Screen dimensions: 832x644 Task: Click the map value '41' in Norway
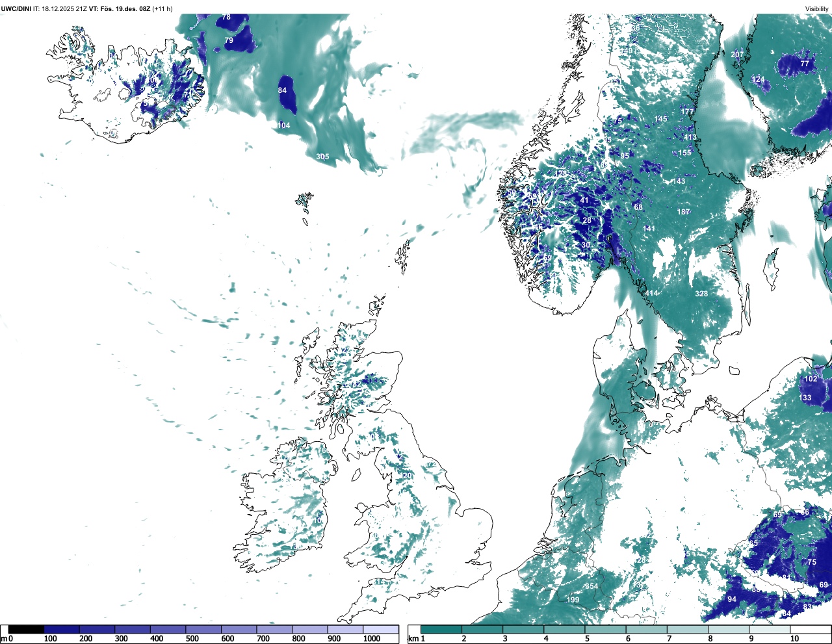(584, 200)
